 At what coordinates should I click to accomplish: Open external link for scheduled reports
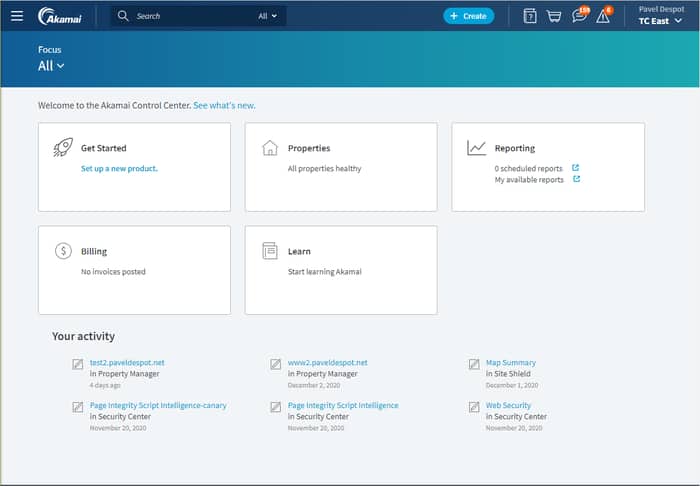point(576,168)
